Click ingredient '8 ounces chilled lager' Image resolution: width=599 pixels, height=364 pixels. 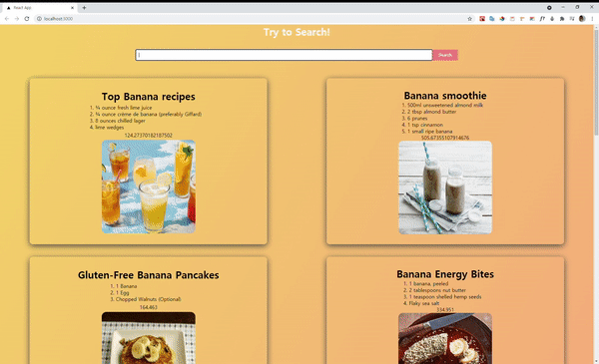pyautogui.click(x=120, y=121)
